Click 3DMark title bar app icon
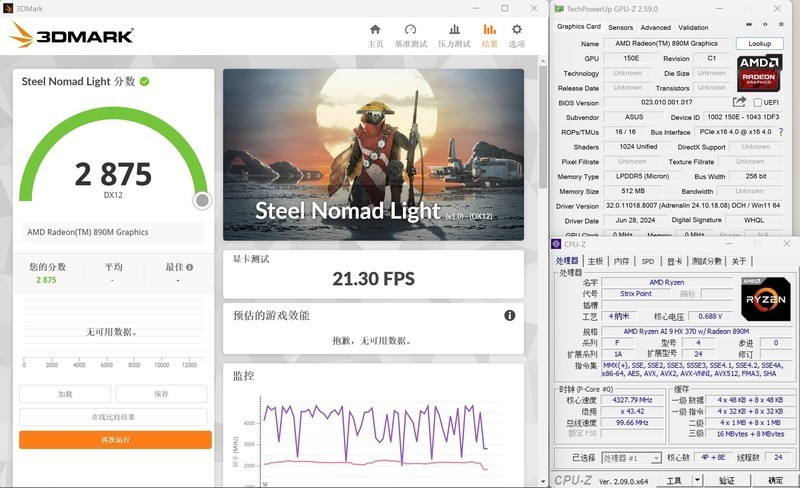 [8, 8]
